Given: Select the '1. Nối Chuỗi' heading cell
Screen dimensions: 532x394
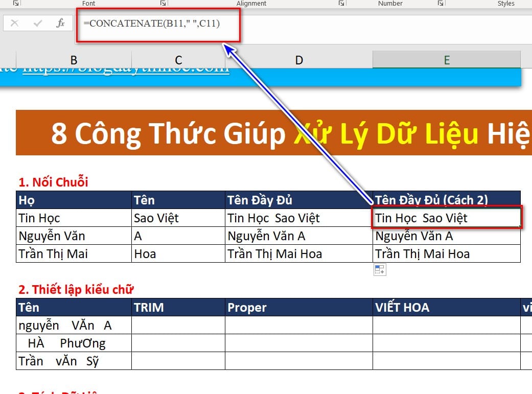Looking at the screenshot, I should point(53,182).
